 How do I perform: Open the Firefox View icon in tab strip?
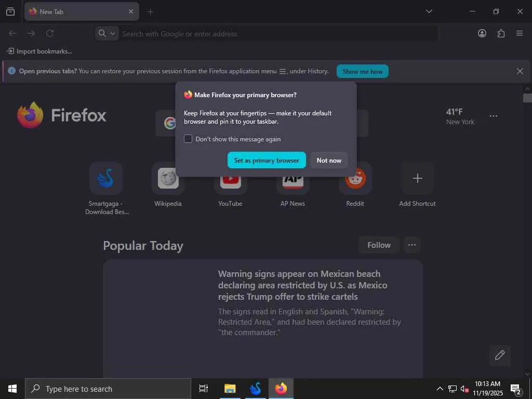click(10, 11)
